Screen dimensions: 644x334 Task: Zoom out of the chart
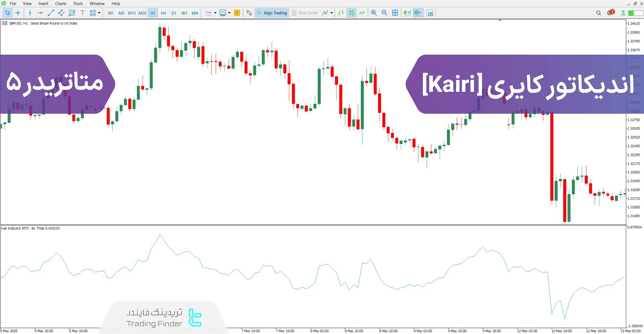[384, 13]
